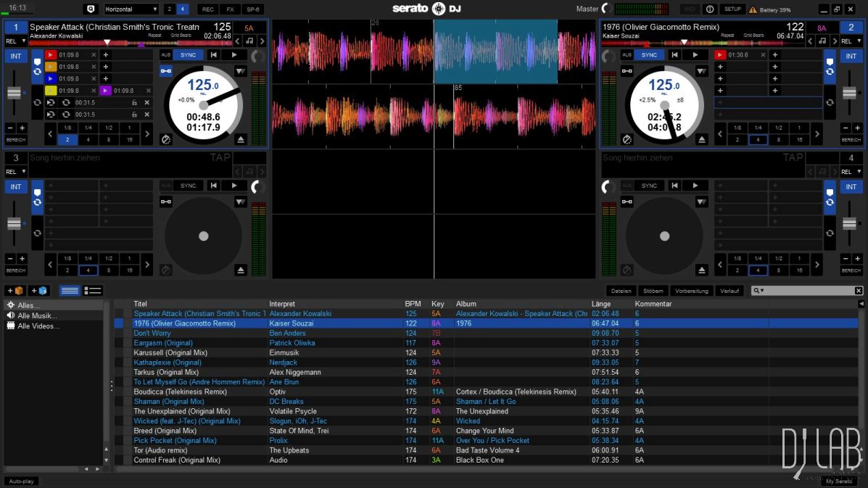Image resolution: width=868 pixels, height=488 pixels.
Task: Toggle REC panel in top bar
Action: [208, 9]
